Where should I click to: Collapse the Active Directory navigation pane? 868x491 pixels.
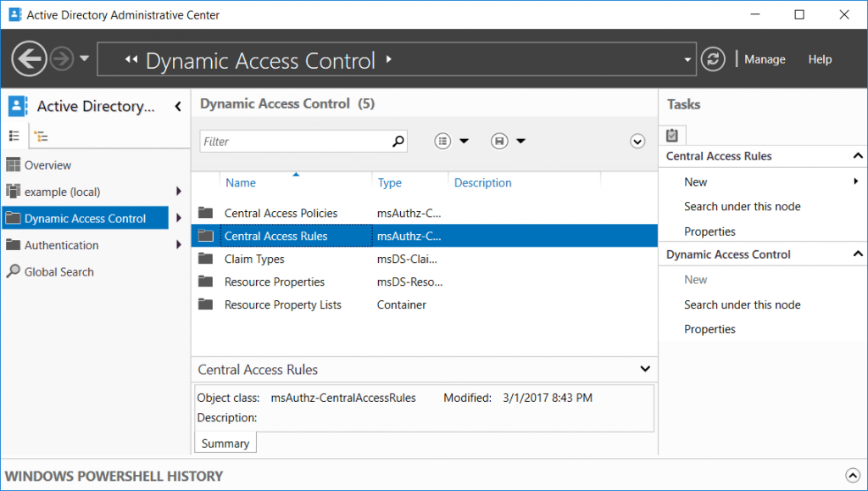pos(178,107)
